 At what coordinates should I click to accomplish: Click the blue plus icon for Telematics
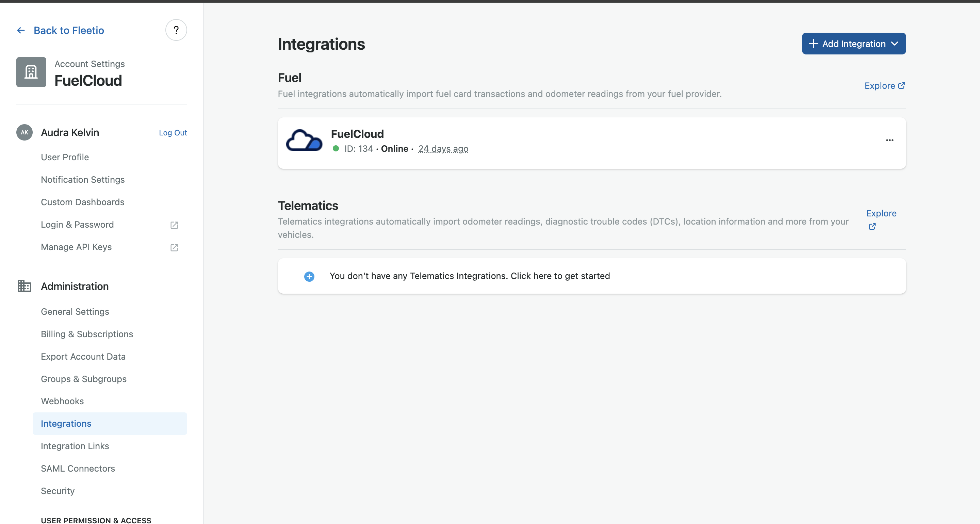309,276
